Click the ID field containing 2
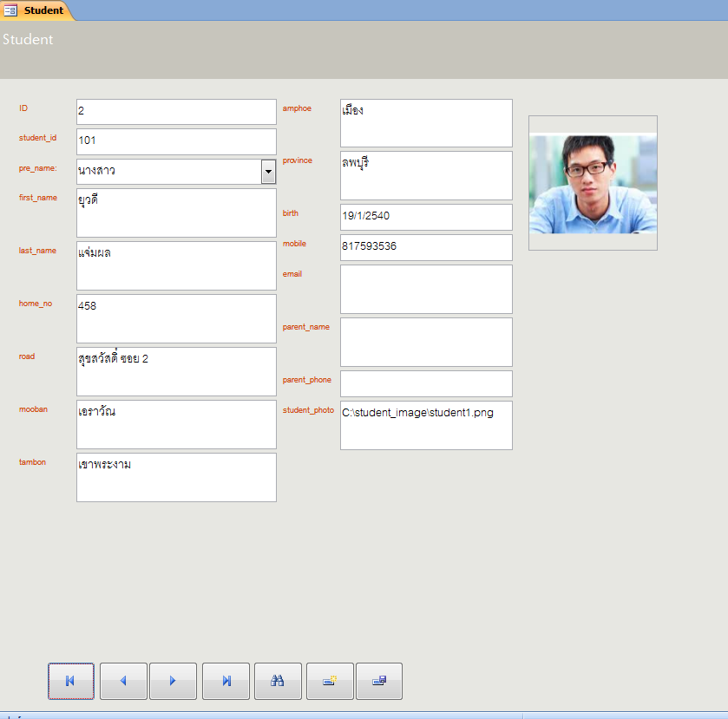The height and width of the screenshot is (719, 728). (176, 112)
